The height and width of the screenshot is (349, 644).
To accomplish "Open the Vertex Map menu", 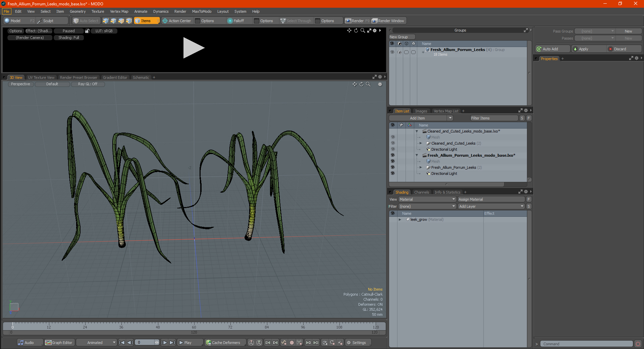I will coord(119,11).
